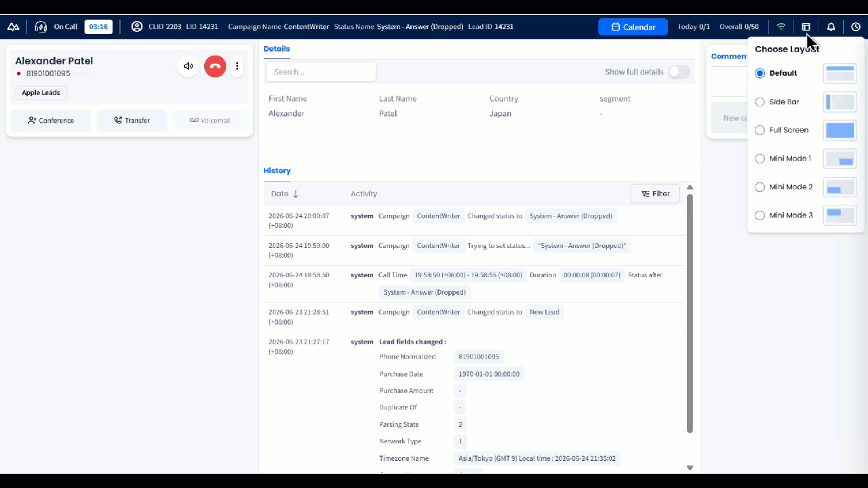Click the Purchase Date value 1970-01-01
Image resolution: width=868 pixels, height=488 pixels.
point(489,374)
